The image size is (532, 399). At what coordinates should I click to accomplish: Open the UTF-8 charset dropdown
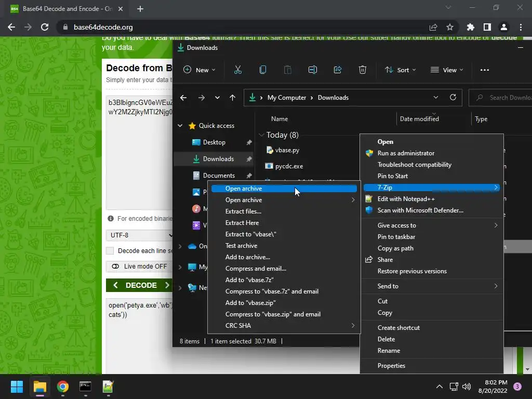139,235
